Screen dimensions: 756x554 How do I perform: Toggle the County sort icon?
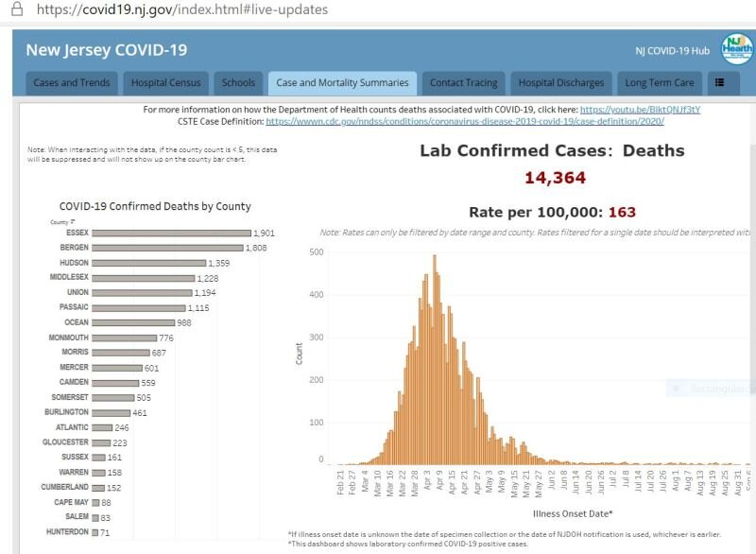[x=72, y=222]
